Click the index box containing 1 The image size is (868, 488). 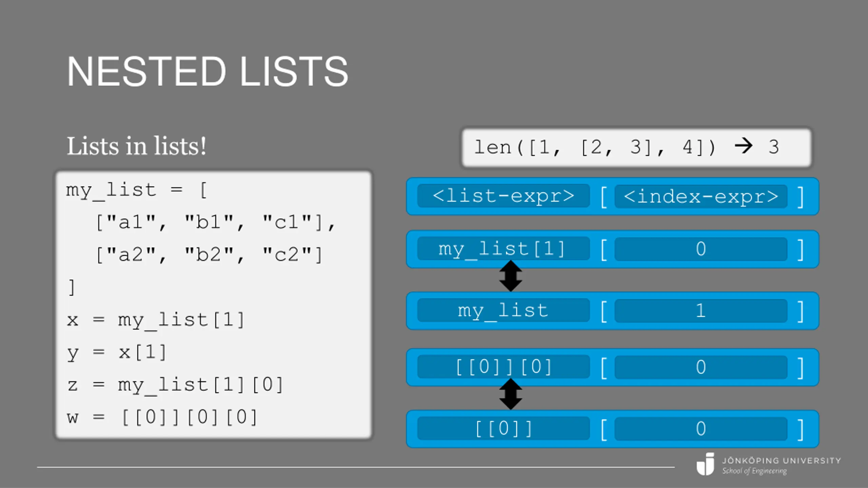[x=701, y=310]
